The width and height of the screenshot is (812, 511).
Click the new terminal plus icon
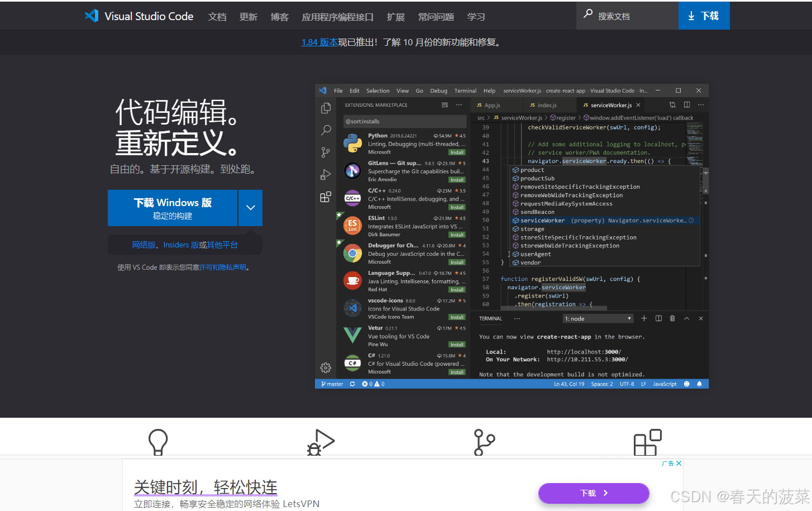(644, 318)
